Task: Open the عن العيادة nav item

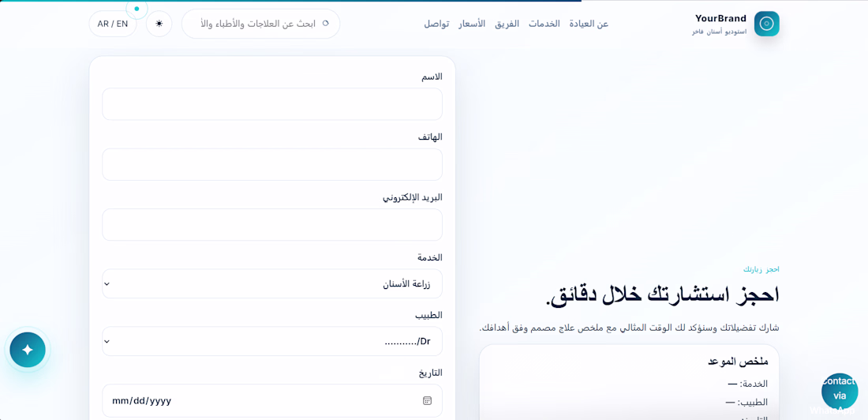Action: click(x=589, y=24)
